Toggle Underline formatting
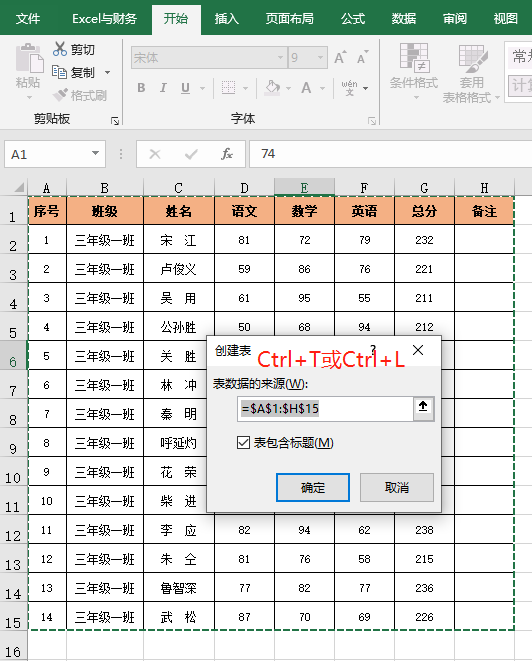 pyautogui.click(x=185, y=88)
